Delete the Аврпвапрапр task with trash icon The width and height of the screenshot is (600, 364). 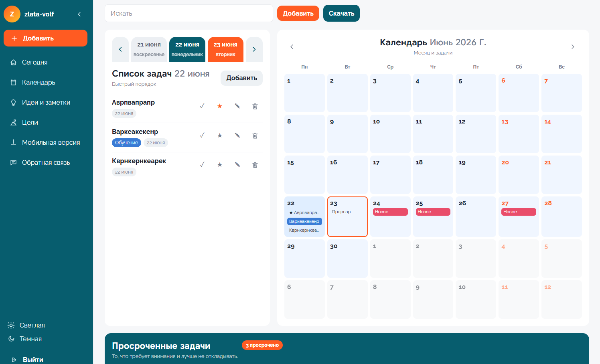click(255, 106)
